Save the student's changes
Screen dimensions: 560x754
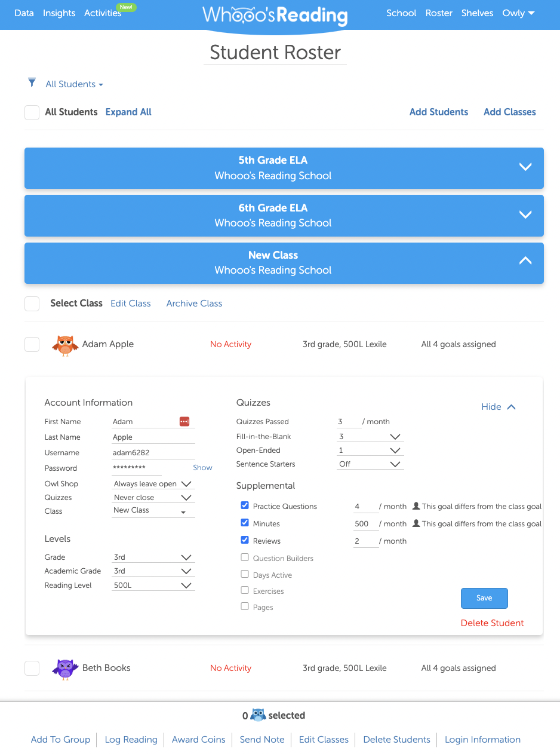(484, 598)
